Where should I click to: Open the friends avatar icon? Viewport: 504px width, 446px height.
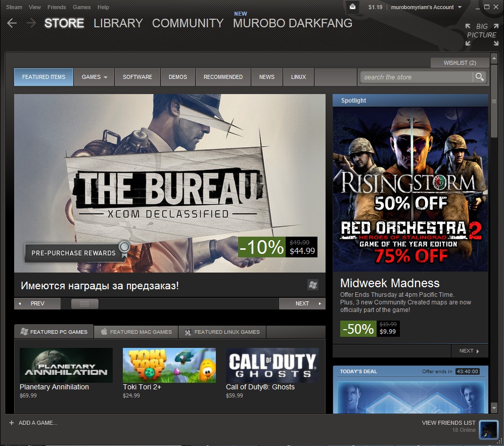point(488,430)
